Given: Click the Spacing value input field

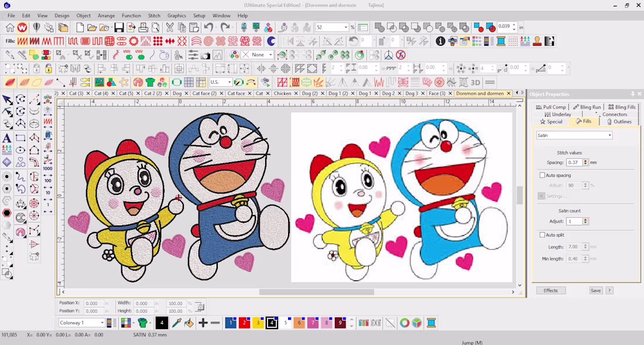Looking at the screenshot, I should click(574, 162).
